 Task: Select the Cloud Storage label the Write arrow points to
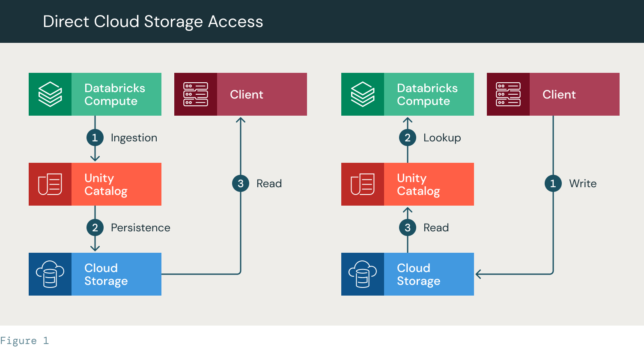point(418,275)
